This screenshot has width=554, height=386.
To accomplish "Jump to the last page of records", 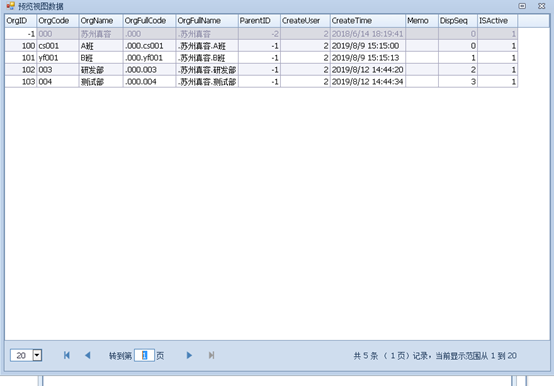I will click(x=211, y=355).
